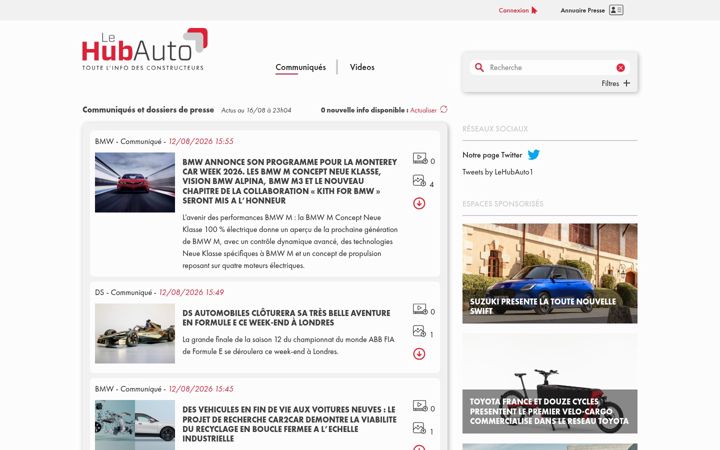
Task: Open the BMW Monterey Car Week 2026 headline
Action: click(290, 181)
